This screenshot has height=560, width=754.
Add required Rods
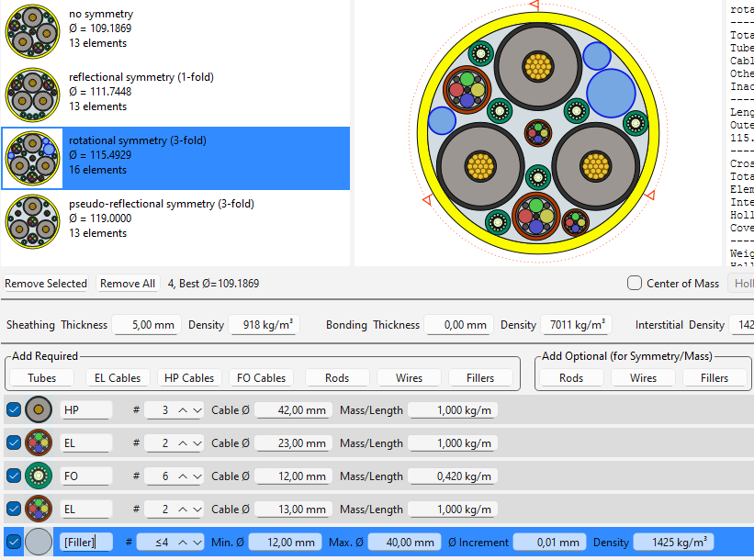point(337,378)
